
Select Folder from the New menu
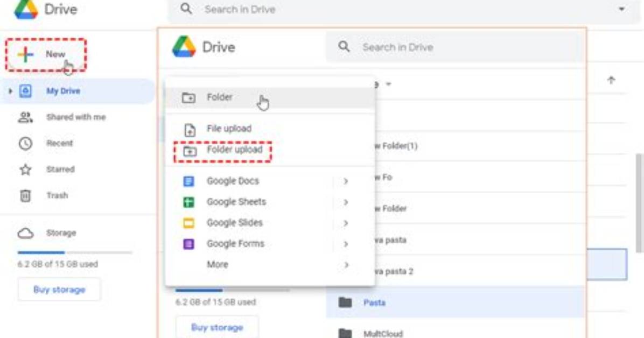pos(270,97)
